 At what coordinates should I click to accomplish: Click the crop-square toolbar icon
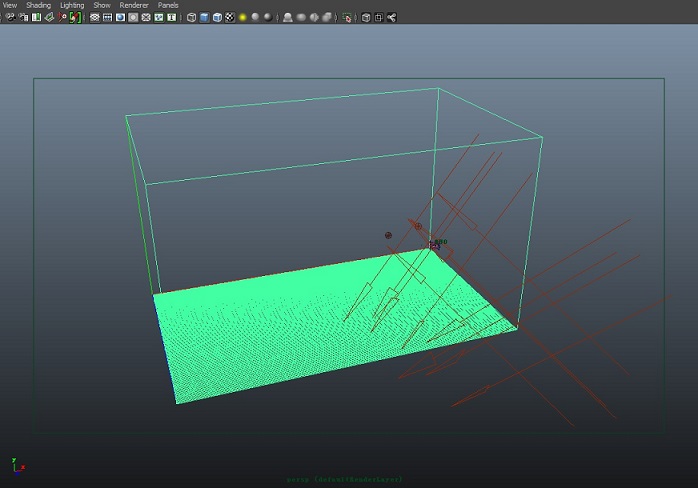379,17
